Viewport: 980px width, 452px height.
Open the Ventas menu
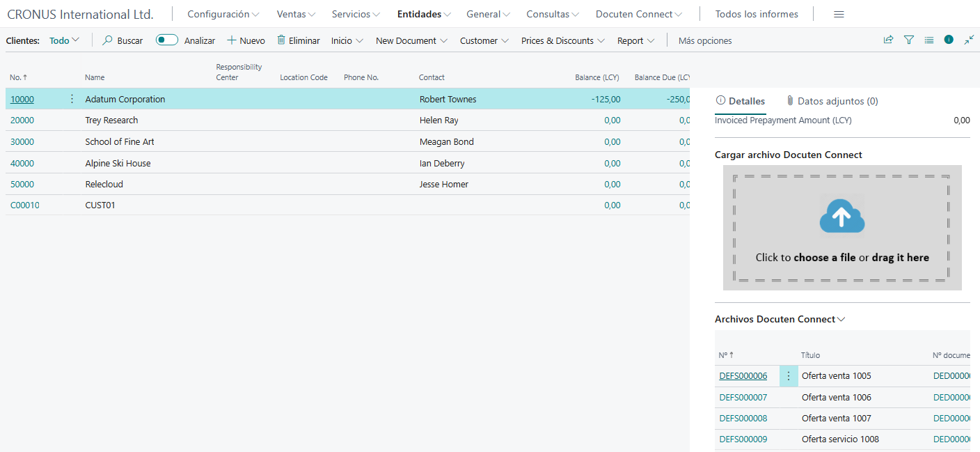pos(295,15)
